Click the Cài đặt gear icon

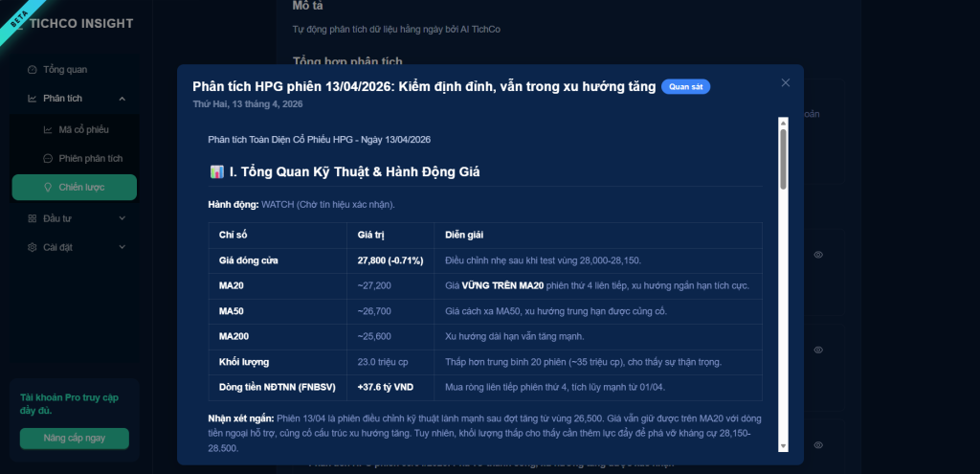tap(33, 247)
